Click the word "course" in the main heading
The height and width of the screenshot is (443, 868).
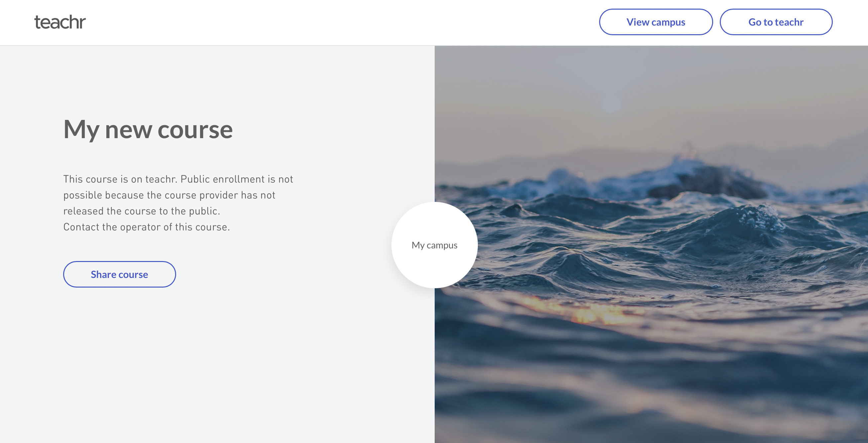(195, 130)
